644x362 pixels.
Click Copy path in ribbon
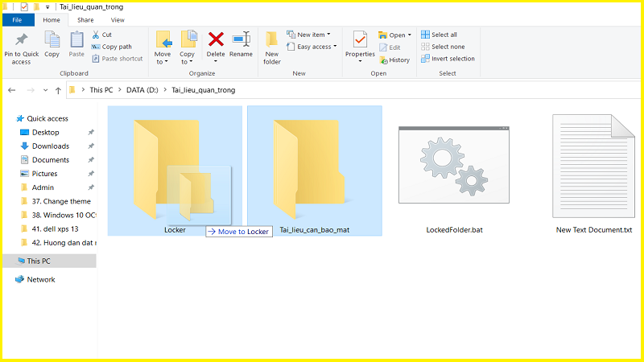[x=112, y=47]
